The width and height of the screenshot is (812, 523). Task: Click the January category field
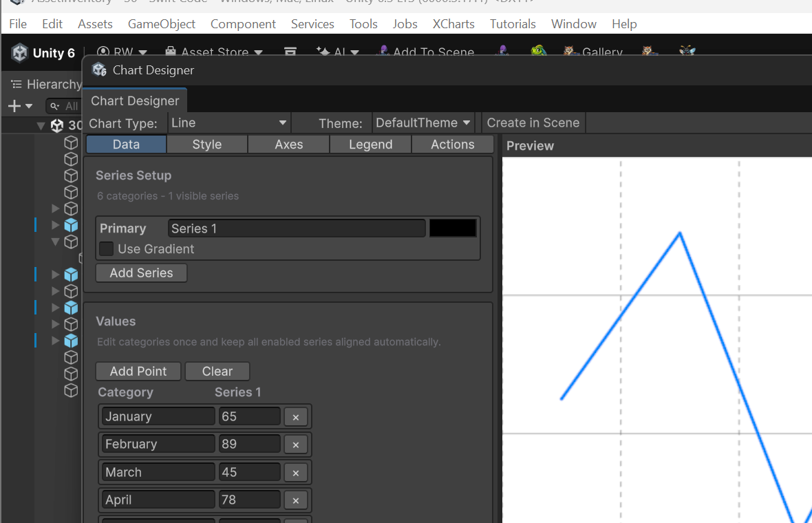(x=158, y=417)
